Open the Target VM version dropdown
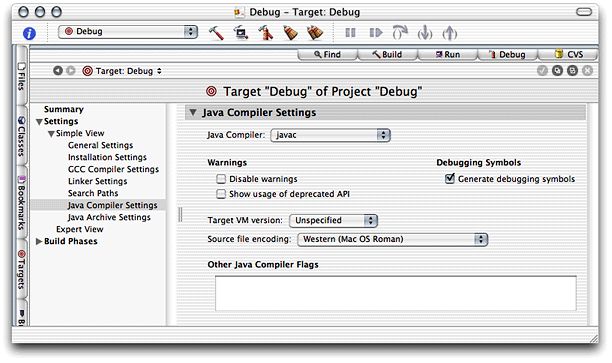 (333, 221)
